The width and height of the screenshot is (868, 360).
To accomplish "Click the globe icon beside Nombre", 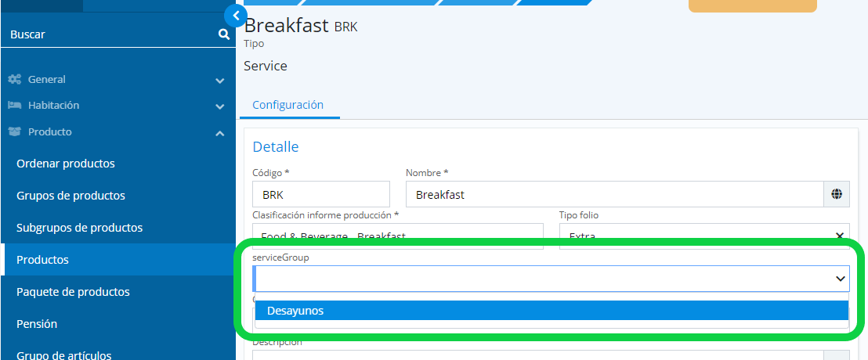I will click(837, 195).
